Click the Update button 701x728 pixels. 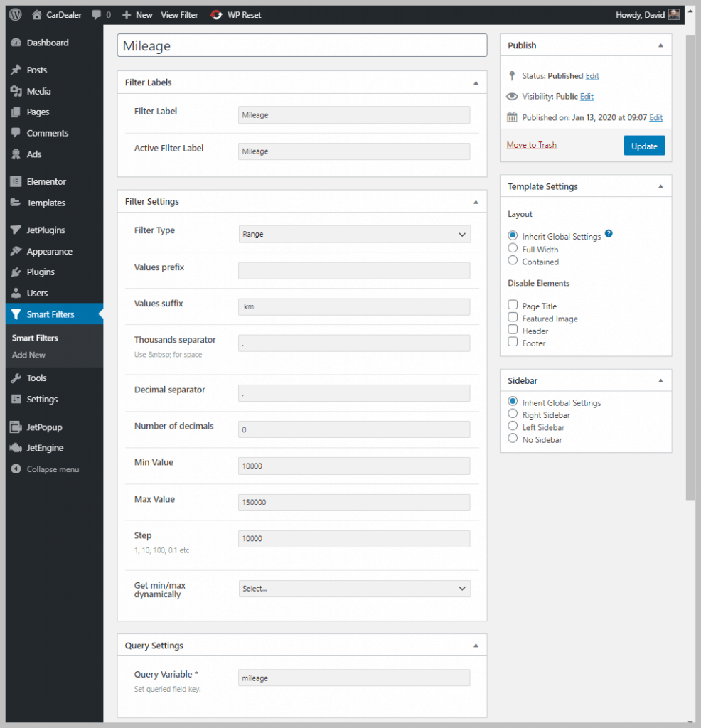pos(644,146)
